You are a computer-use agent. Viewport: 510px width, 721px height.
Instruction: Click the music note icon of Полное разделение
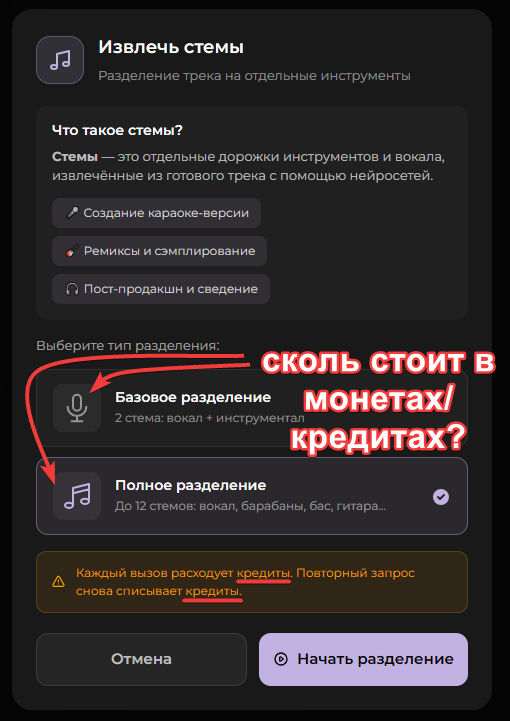[77, 496]
